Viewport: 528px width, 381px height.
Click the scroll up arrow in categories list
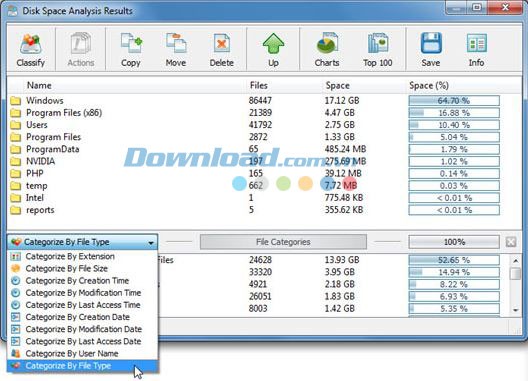(516, 261)
